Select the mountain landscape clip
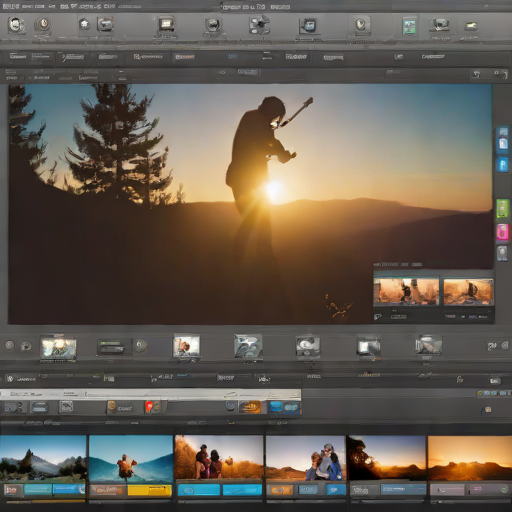Screen dimensions: 512x512 tap(43, 458)
